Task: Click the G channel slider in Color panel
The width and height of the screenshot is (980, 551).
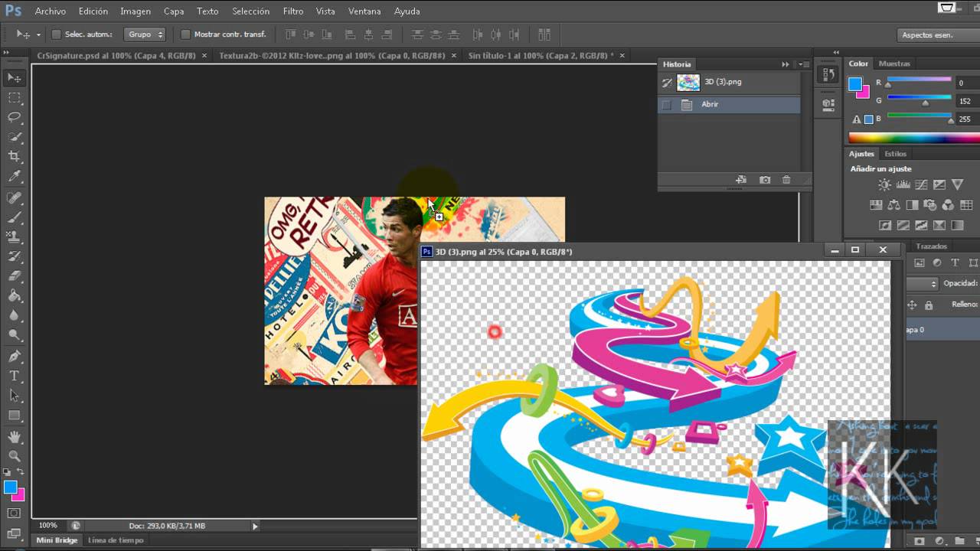Action: click(920, 99)
